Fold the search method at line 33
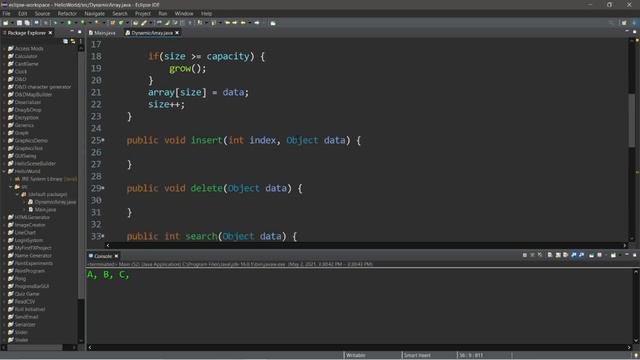The width and height of the screenshot is (640, 360). point(103,236)
